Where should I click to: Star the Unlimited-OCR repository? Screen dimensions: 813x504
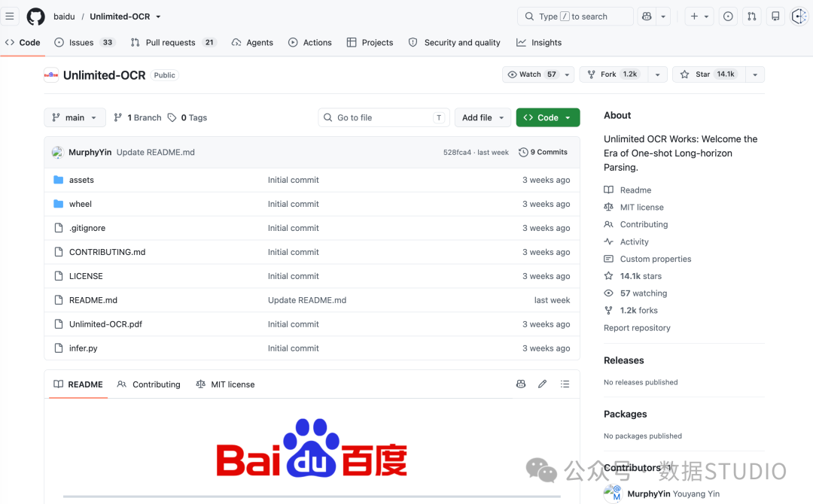tap(709, 74)
